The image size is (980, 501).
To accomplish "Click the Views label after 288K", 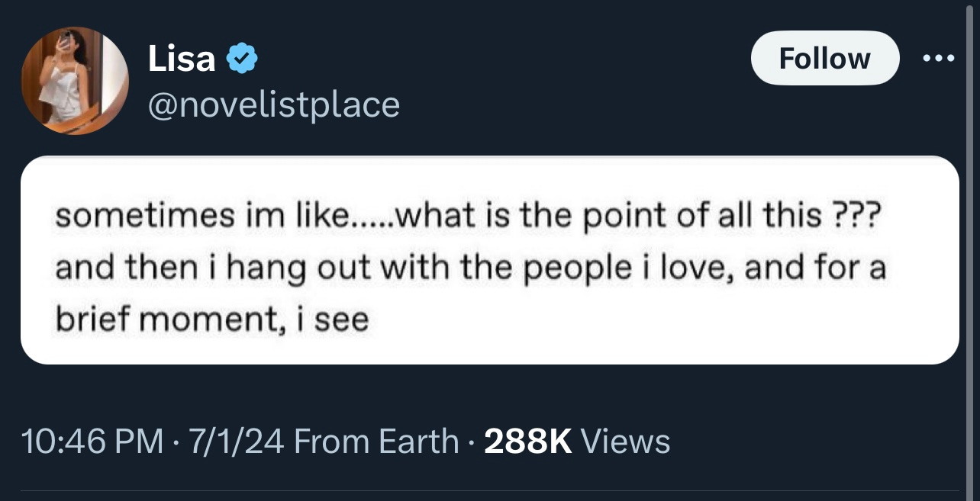I will tap(625, 442).
